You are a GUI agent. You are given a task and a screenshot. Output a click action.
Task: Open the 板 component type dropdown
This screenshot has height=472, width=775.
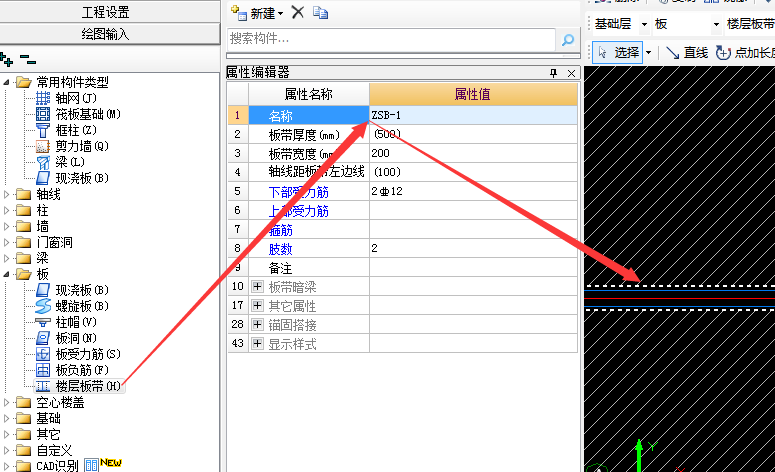(x=716, y=24)
